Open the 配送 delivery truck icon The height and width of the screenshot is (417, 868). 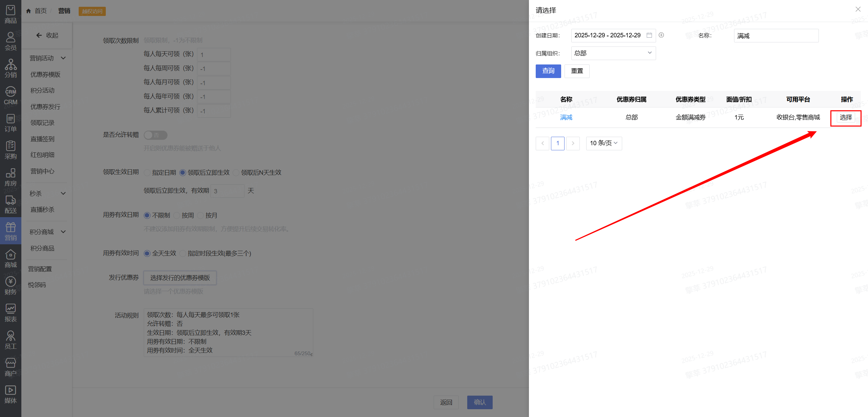11,204
